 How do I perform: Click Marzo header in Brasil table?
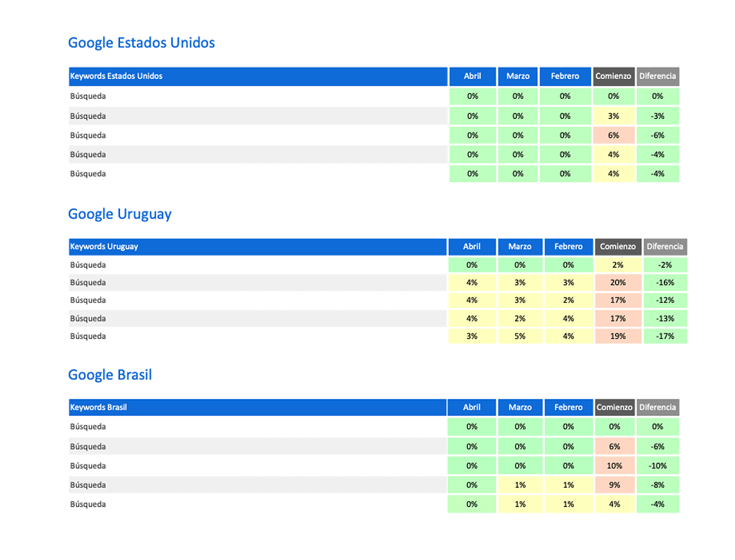click(519, 407)
